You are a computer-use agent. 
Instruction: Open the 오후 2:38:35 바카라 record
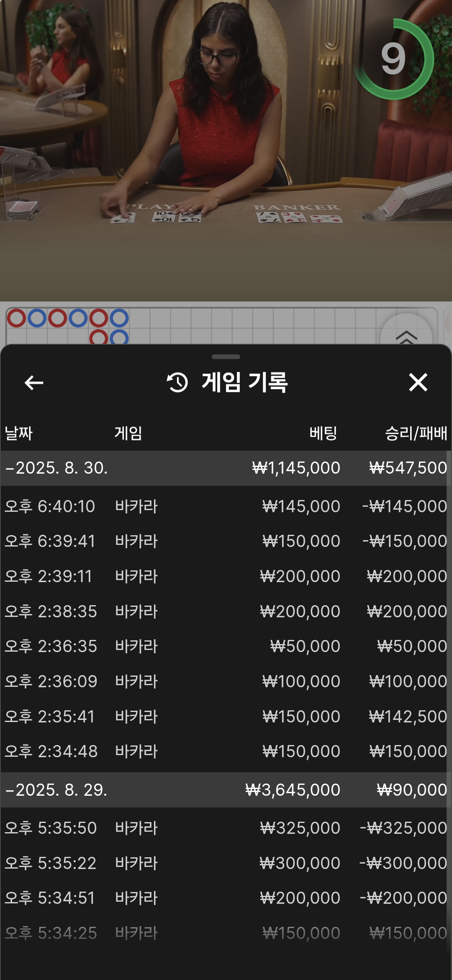[x=226, y=611]
